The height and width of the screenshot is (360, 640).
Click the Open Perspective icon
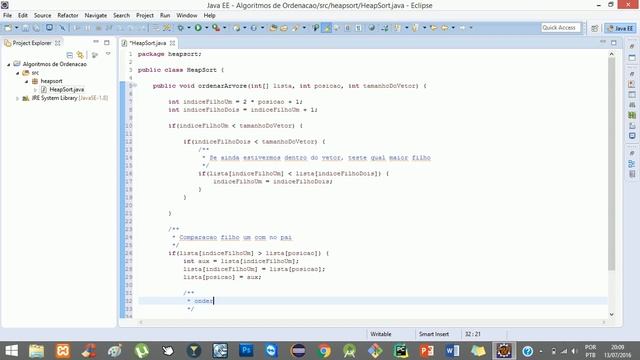[x=595, y=28]
